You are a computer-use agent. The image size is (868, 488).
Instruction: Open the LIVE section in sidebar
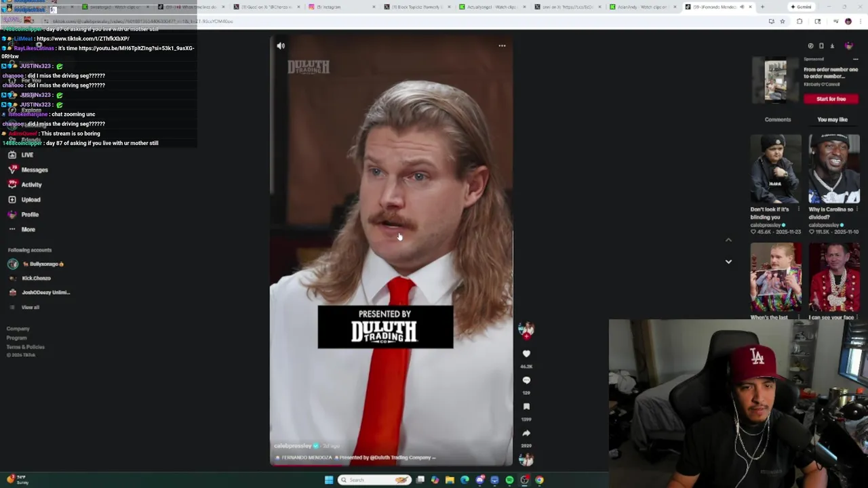coord(20,155)
